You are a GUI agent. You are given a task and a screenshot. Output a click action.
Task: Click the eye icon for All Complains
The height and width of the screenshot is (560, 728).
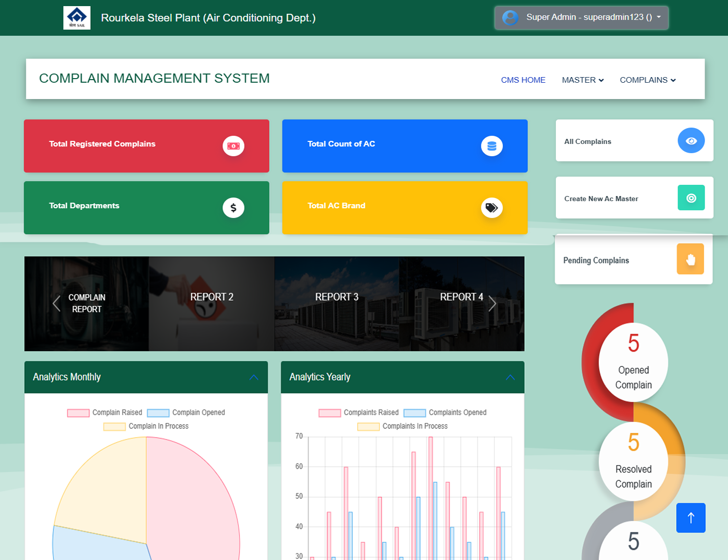click(691, 140)
